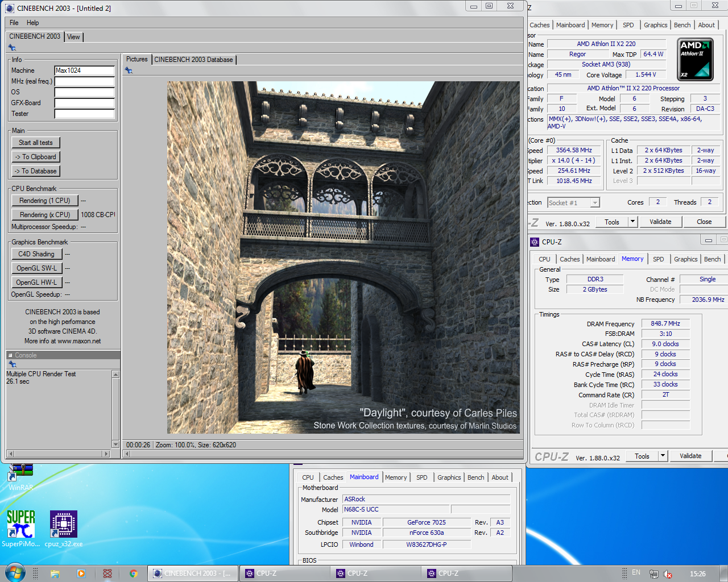Click the taskbar clock showing 15:26
Viewport: 728px width, 582px height.
coord(697,574)
